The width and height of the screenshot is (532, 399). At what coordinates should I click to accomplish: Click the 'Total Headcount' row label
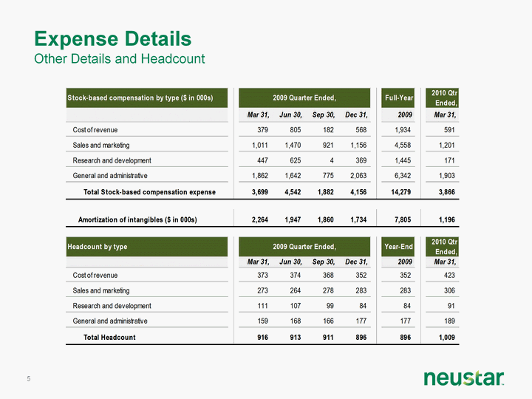(x=109, y=337)
